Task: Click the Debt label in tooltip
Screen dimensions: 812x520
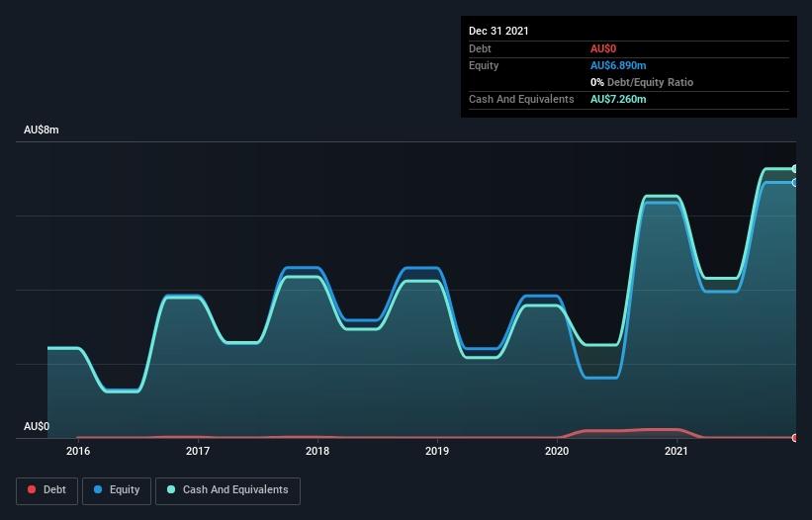Action: (480, 48)
